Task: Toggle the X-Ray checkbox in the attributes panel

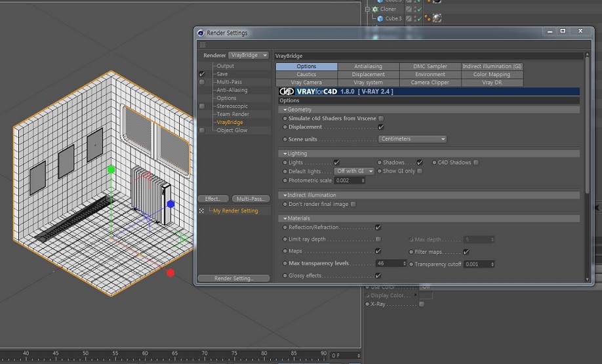Action: click(422, 304)
